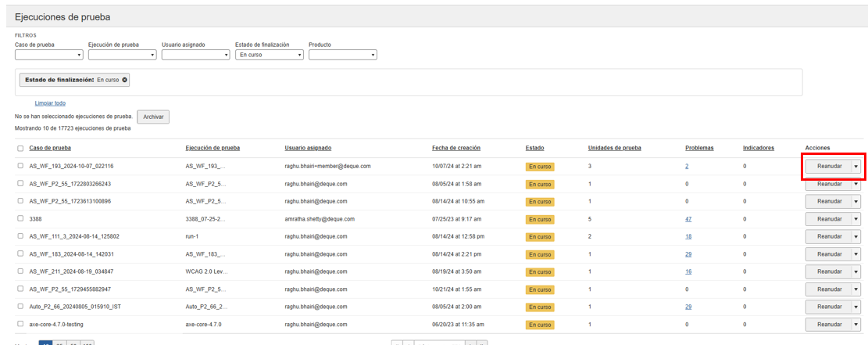Open action arrow for AS_WF_111_3 row
868x345 pixels.
tap(855, 236)
